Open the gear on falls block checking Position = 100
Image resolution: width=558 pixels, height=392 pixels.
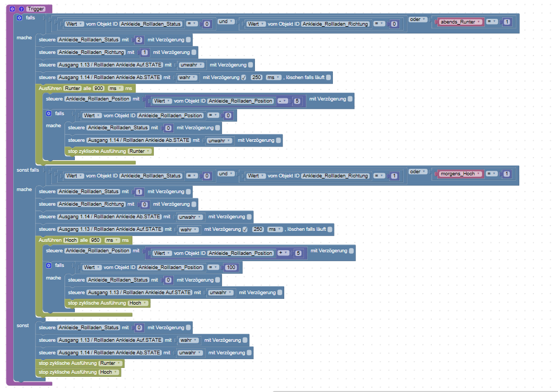[x=49, y=265]
